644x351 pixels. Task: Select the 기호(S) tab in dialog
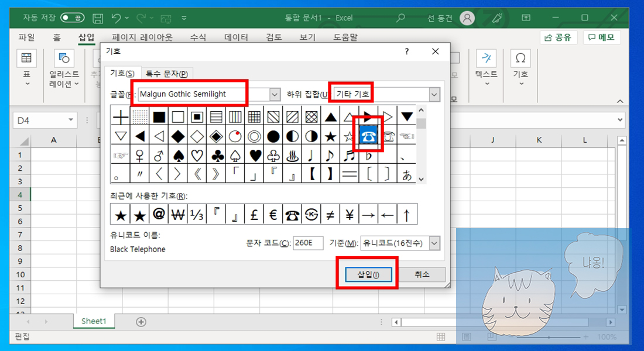(122, 73)
